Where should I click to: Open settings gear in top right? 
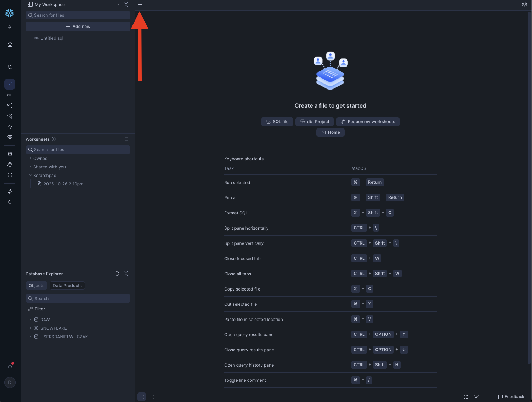(525, 5)
